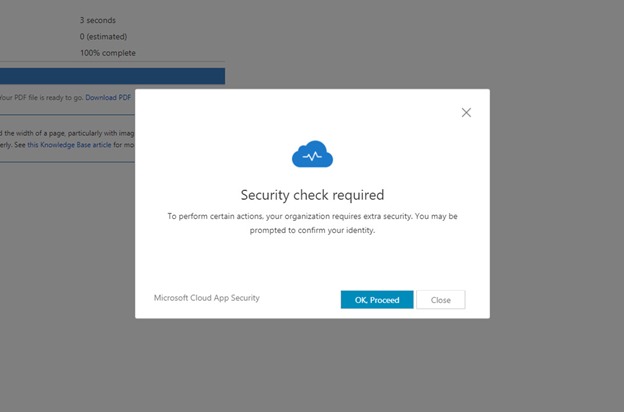This screenshot has height=412, width=624.
Task: Click the 0 (estimated) remaining text
Action: click(x=103, y=37)
